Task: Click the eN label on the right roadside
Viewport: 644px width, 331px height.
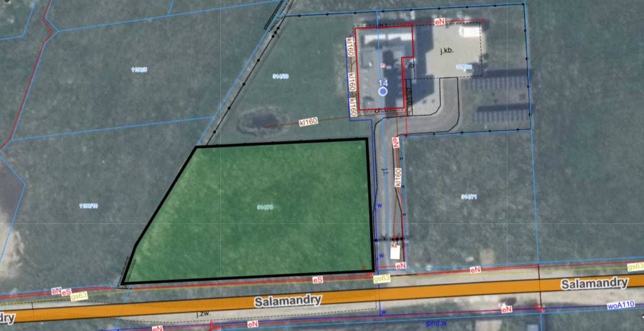Action: point(475,269)
